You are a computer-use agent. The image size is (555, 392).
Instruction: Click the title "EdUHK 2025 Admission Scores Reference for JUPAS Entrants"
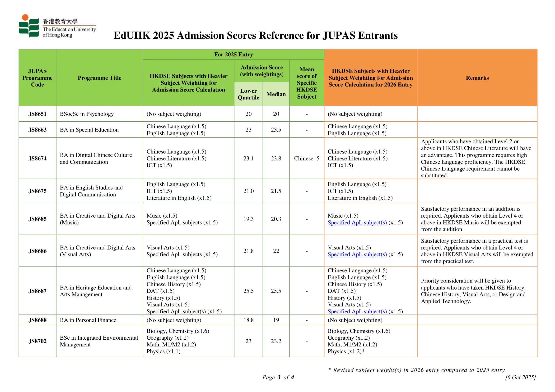coord(256,35)
